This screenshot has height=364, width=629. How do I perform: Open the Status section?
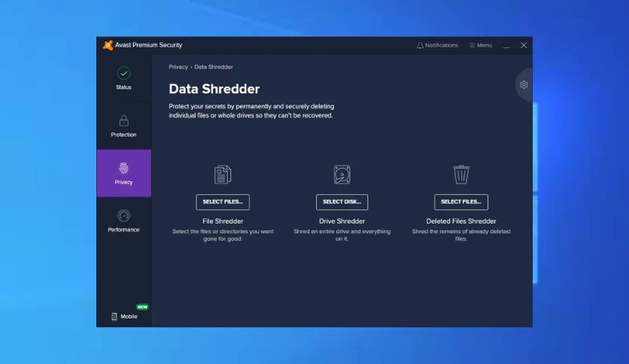(x=123, y=78)
